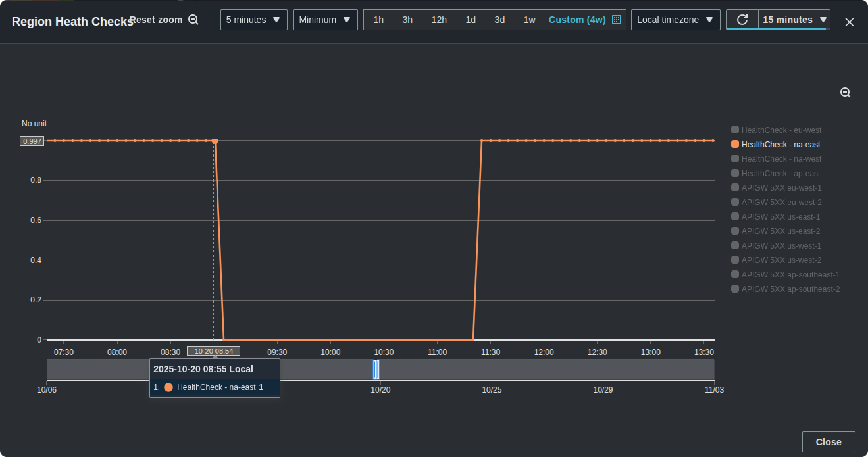Viewport: 868px width, 457px height.
Task: Open the custom date range calendar icon
Action: click(617, 20)
